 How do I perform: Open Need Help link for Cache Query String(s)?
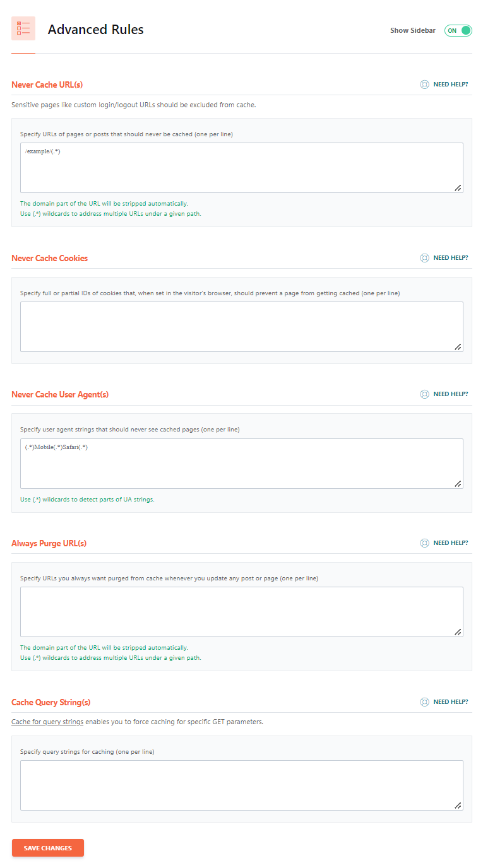point(451,702)
